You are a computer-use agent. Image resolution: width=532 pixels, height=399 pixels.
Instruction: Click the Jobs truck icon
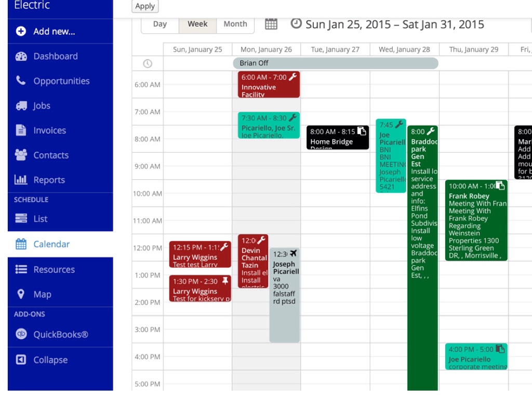click(x=21, y=106)
